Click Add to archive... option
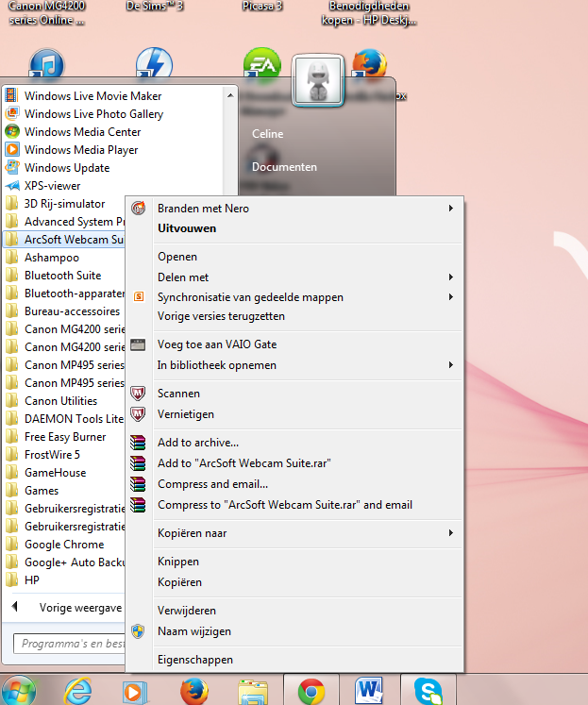The height and width of the screenshot is (705, 588). 198,443
